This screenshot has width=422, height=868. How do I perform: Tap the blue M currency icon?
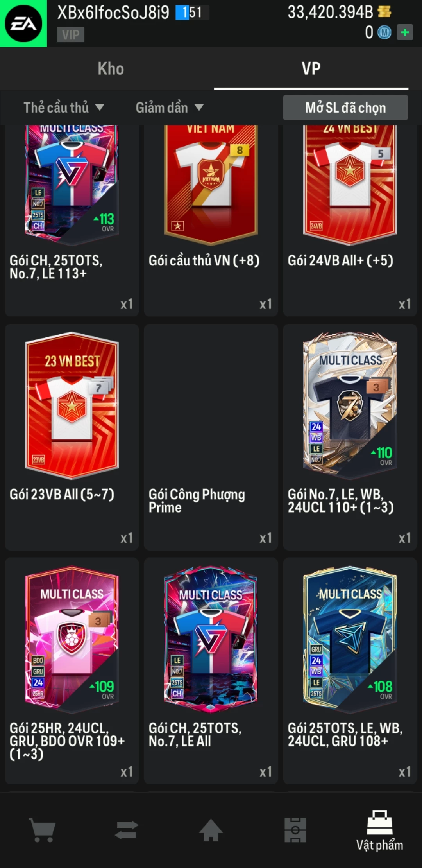click(384, 32)
